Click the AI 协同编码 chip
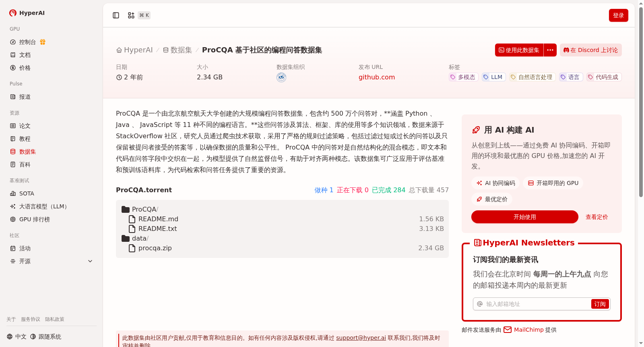Viewport: 644px width, 347px height. (x=496, y=183)
